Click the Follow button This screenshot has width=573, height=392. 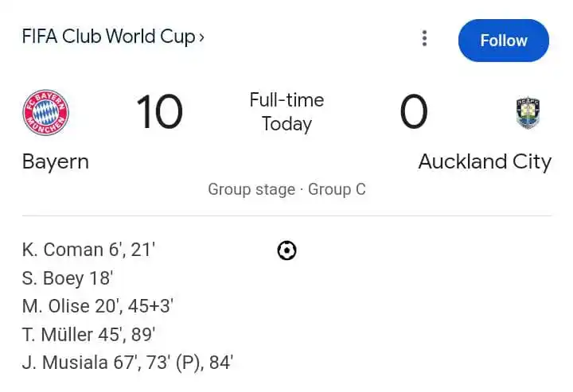click(x=503, y=41)
